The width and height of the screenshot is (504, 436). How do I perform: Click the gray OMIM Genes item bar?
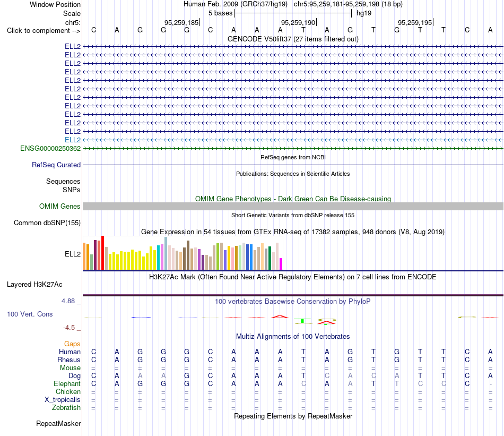tap(293, 206)
